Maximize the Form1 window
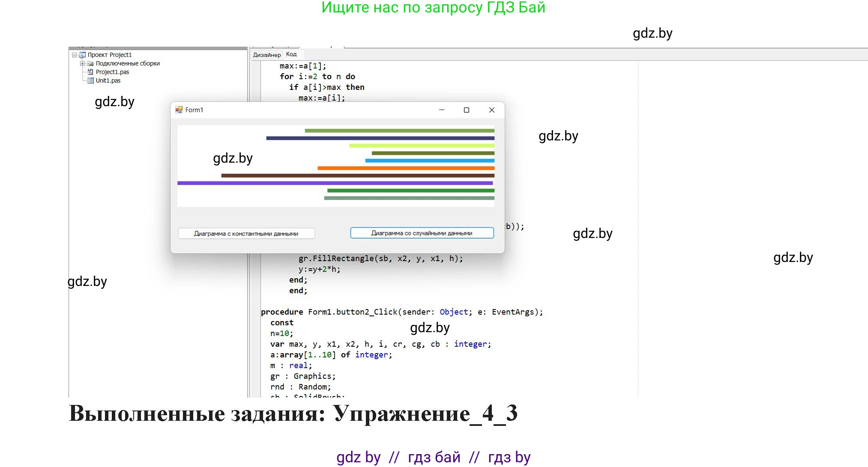868x467 pixels. coord(467,110)
